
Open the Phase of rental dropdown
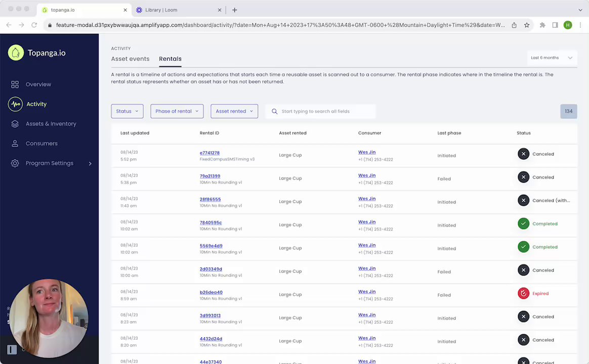177,111
